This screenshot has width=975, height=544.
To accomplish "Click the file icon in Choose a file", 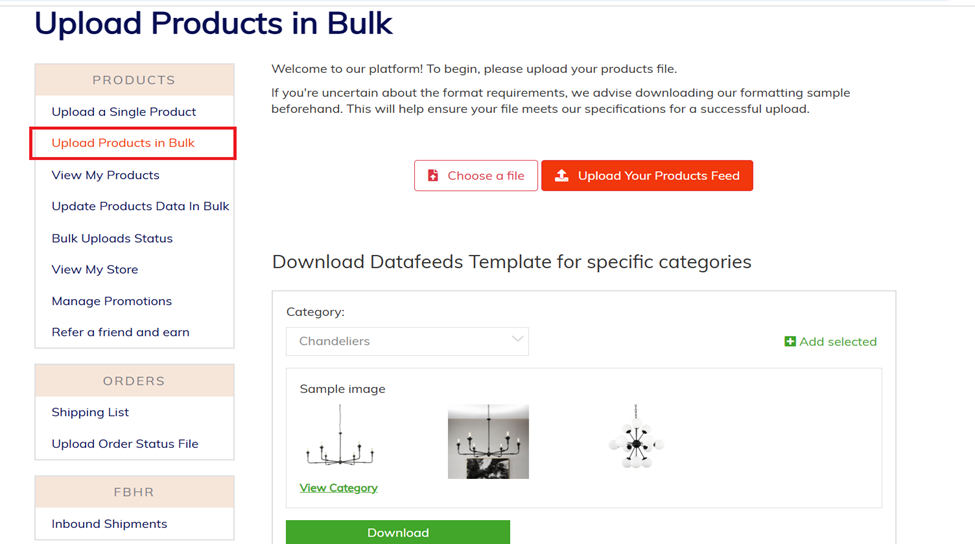I will coord(433,175).
